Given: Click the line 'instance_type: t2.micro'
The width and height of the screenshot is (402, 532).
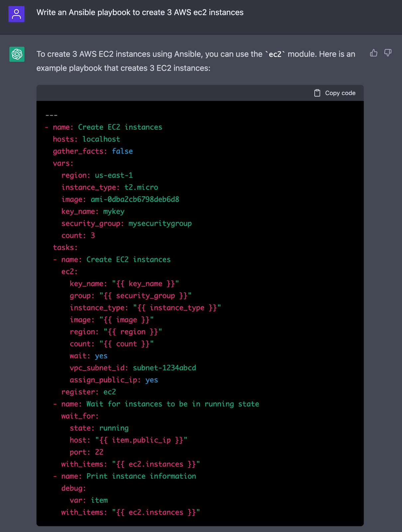Looking at the screenshot, I should coord(110,188).
